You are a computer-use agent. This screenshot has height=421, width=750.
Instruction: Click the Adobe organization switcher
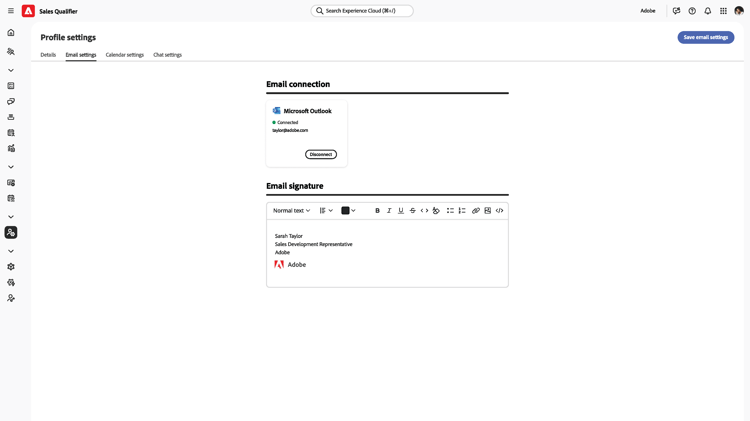pos(648,11)
